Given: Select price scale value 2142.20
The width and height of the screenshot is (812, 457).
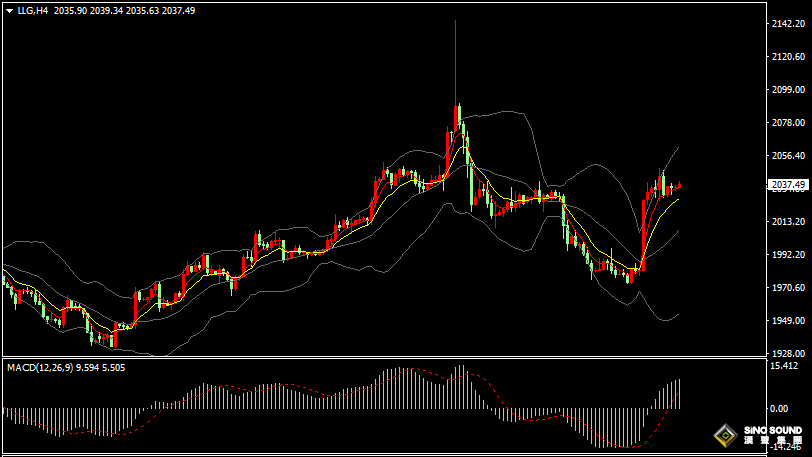Looking at the screenshot, I should click(x=788, y=24).
